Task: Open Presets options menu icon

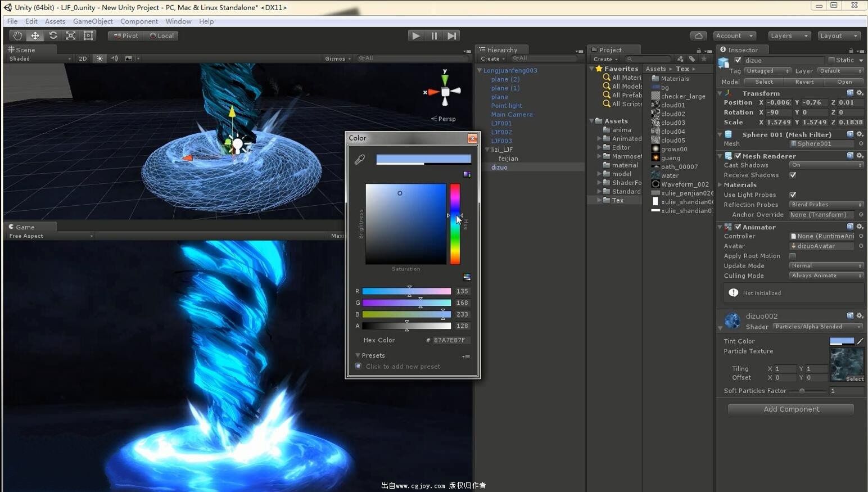Action: coord(465,356)
